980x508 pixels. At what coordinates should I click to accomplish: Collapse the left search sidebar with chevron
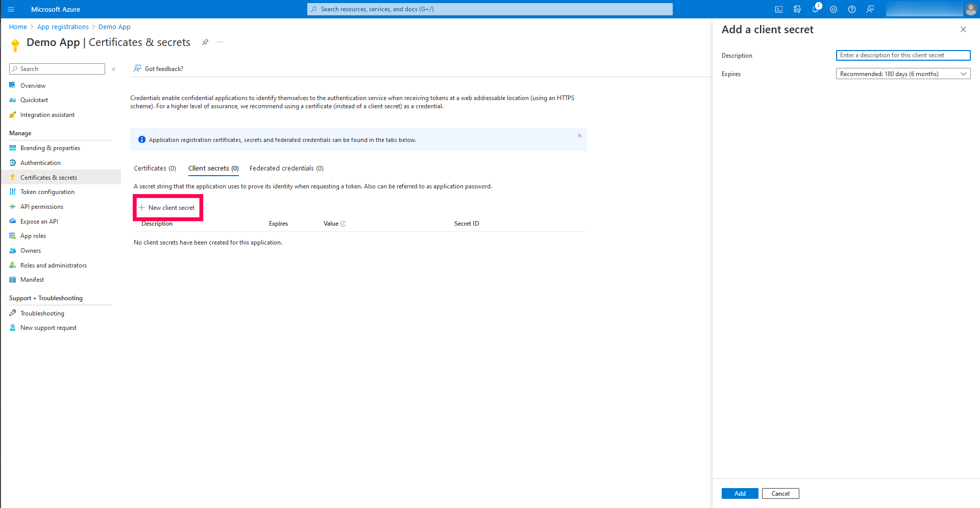click(x=113, y=68)
